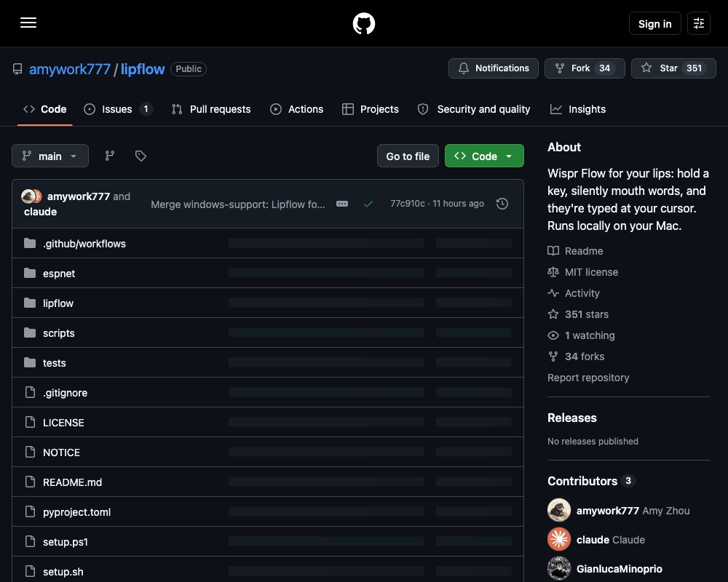This screenshot has width=728, height=582.
Task: Expand the commit message ellipsis button
Action: coord(341,204)
